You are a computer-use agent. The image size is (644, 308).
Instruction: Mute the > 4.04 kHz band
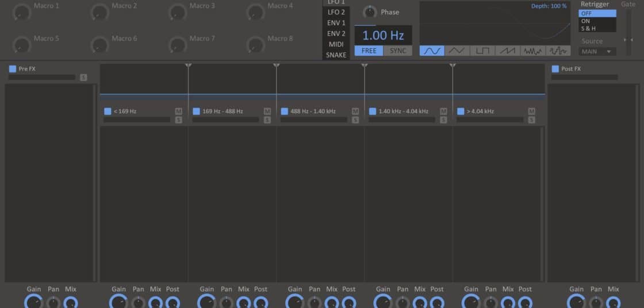532,111
